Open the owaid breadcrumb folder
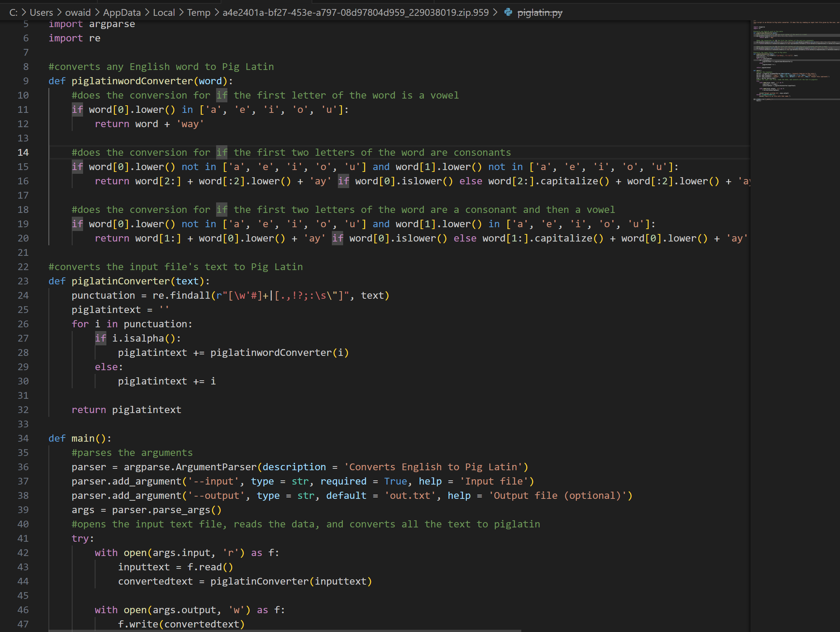This screenshot has width=840, height=632. coord(78,12)
